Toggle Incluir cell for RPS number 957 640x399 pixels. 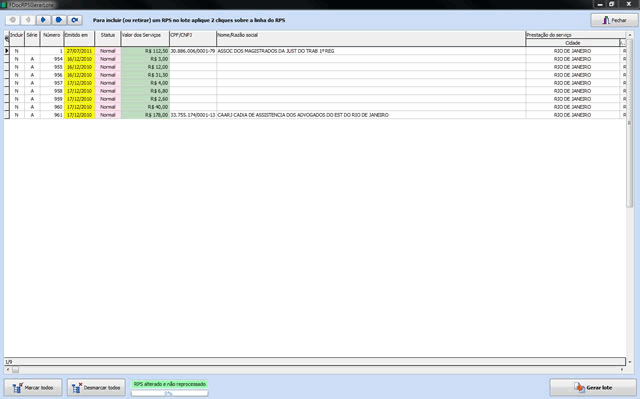pos(17,83)
